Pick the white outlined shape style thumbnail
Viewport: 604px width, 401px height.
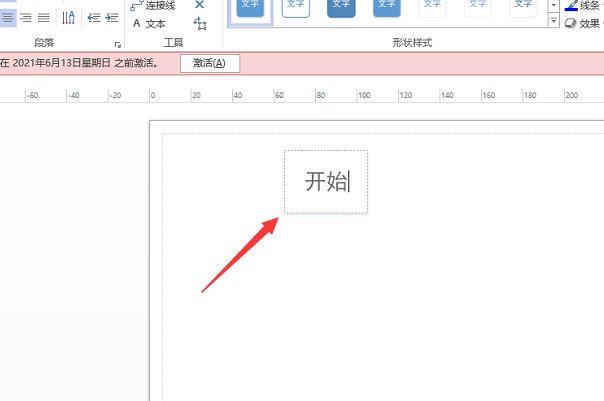point(296,8)
